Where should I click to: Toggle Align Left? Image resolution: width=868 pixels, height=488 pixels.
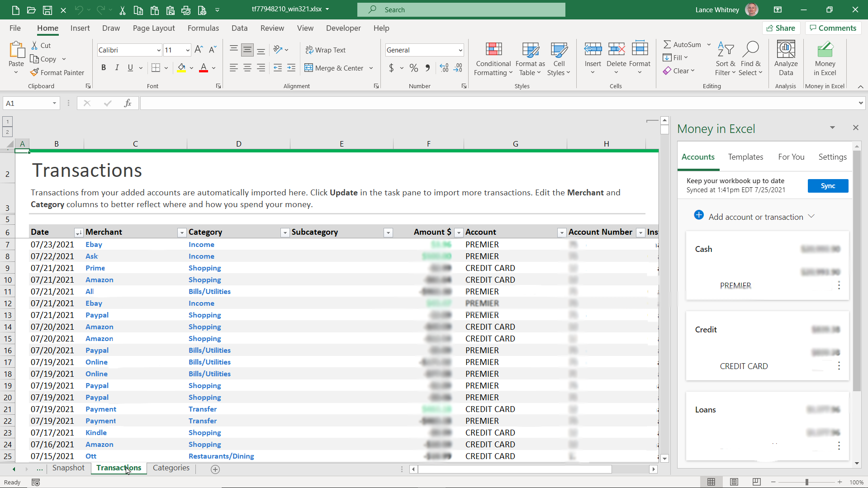tap(233, 68)
